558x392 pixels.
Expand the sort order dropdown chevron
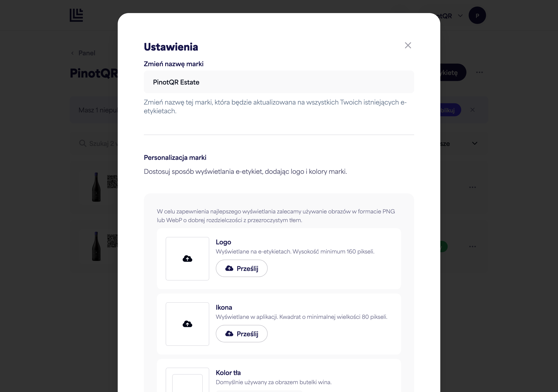coord(475,144)
